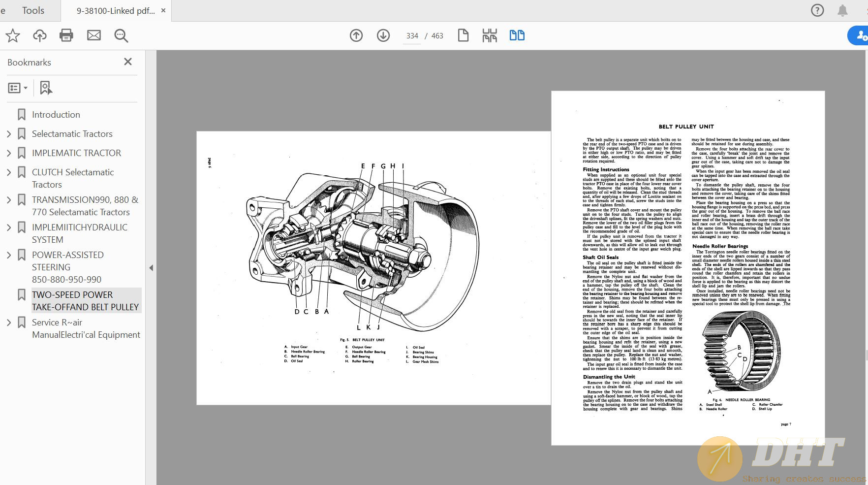Collapse the bookmarks side panel
This screenshot has width=868, height=485.
(128, 62)
